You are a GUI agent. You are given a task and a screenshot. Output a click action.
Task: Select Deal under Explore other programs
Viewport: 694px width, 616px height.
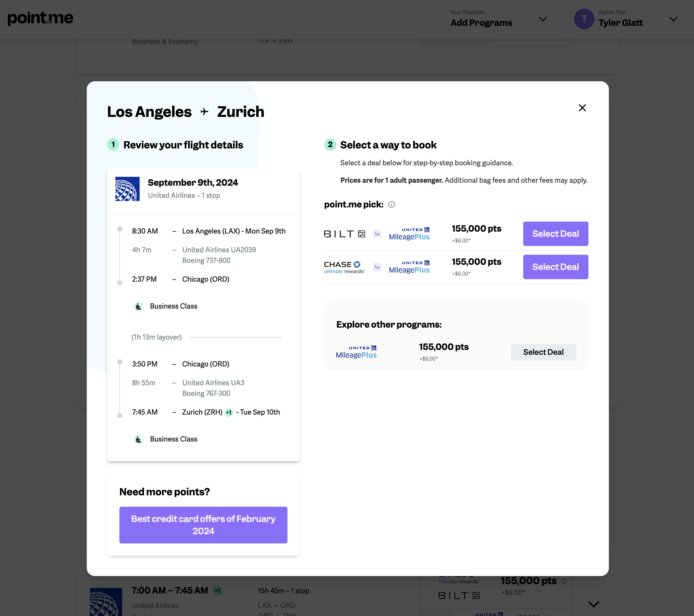pos(543,352)
